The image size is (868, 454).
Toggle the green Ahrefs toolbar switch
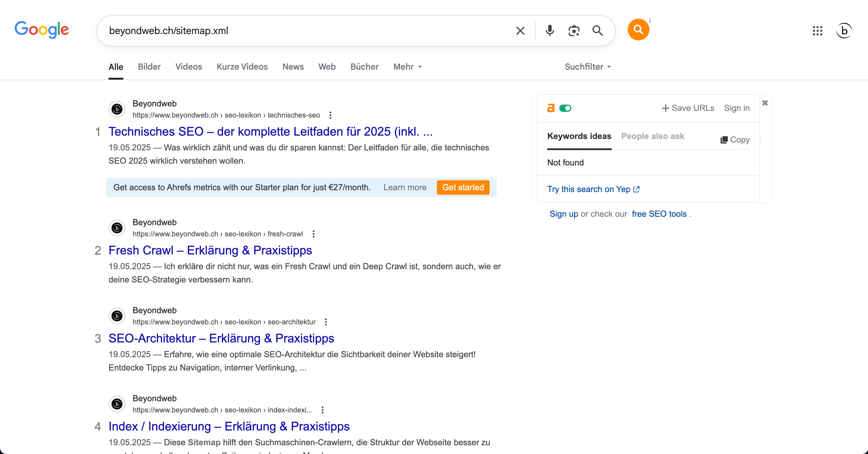(565, 108)
